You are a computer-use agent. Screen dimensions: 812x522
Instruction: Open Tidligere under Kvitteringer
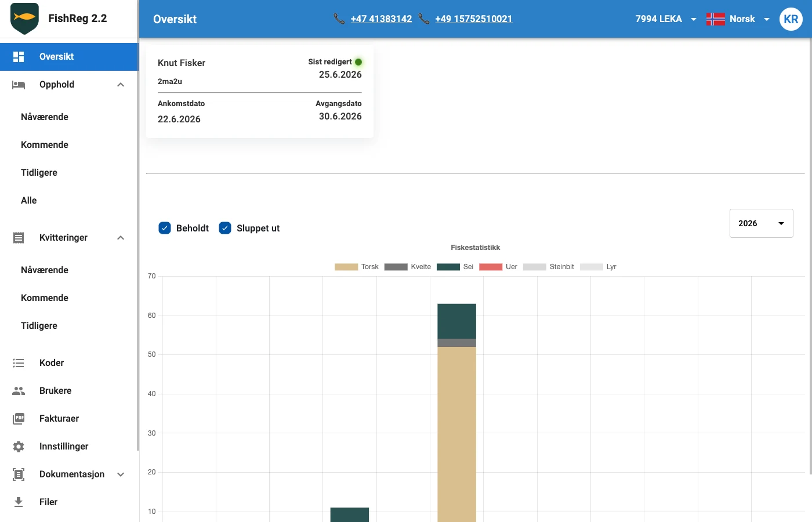[x=70, y=326]
